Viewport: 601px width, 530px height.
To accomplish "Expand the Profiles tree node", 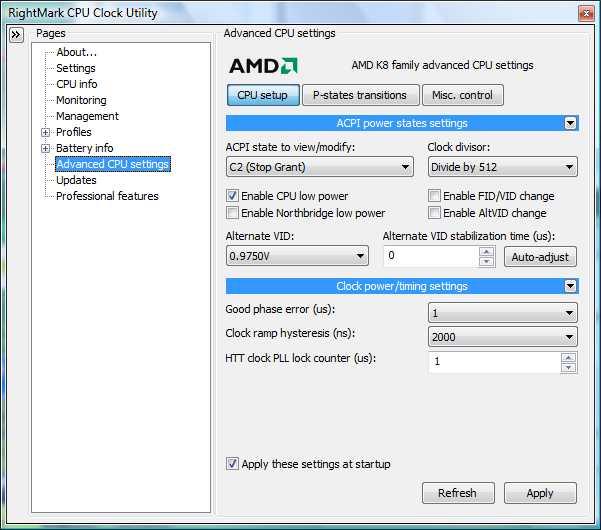I will 45,133.
